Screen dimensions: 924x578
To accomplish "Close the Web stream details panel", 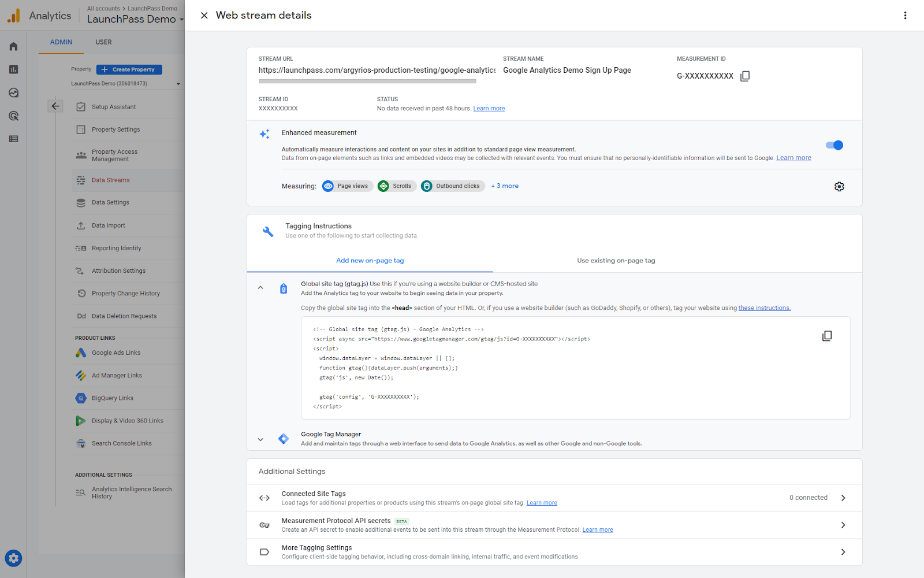I will (204, 16).
